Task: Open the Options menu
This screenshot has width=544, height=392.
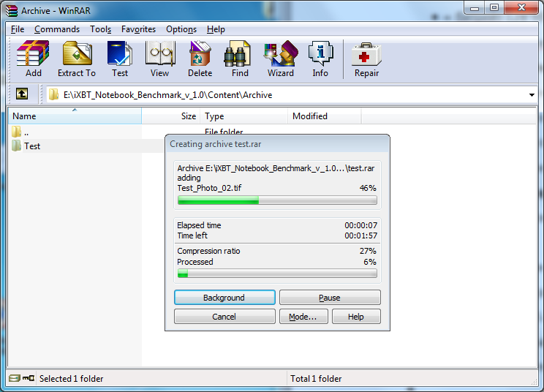Action: click(181, 29)
